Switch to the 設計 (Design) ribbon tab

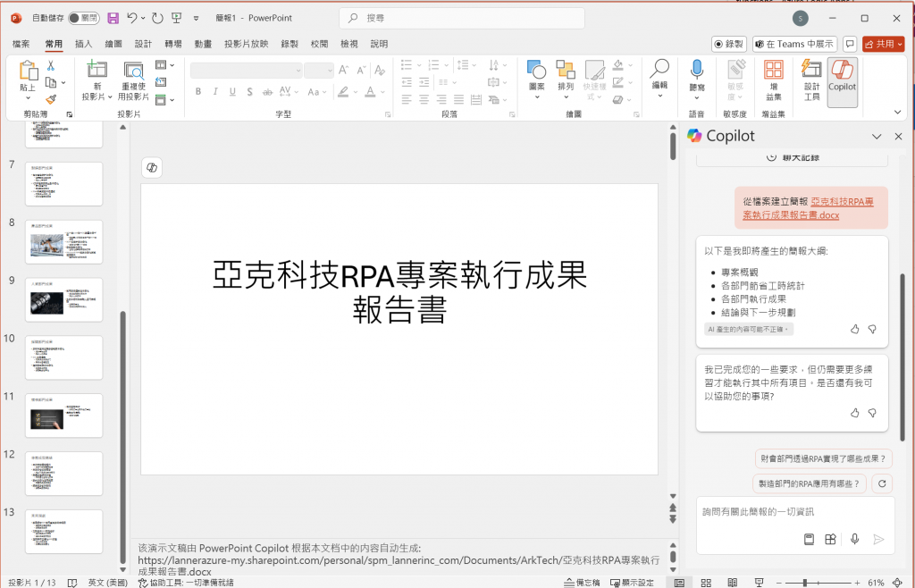(x=143, y=44)
